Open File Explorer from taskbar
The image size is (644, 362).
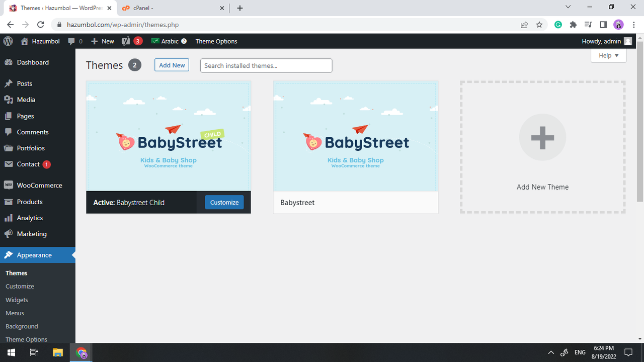pyautogui.click(x=57, y=352)
